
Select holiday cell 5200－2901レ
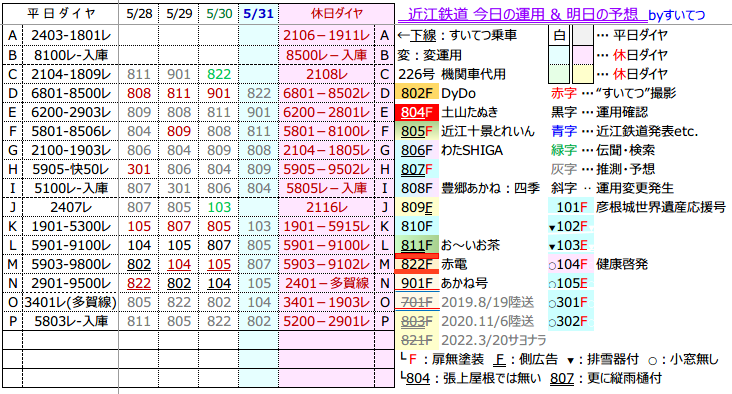point(327,321)
